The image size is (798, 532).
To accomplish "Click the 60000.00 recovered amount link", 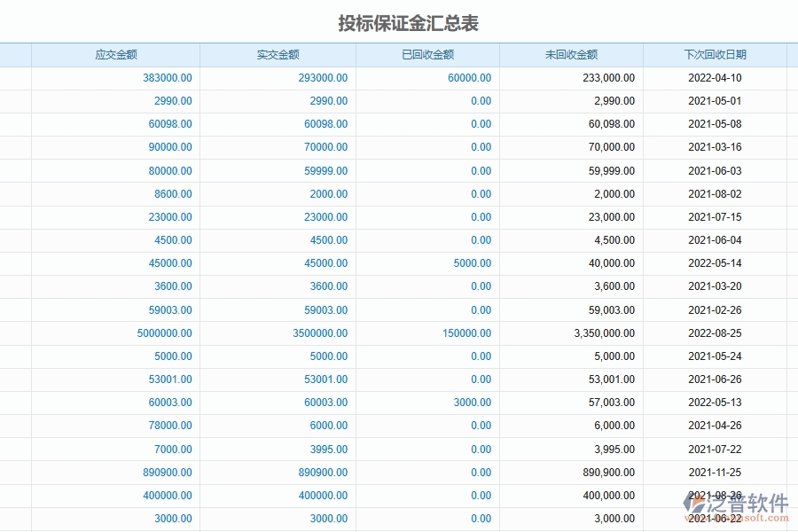I will click(x=471, y=77).
